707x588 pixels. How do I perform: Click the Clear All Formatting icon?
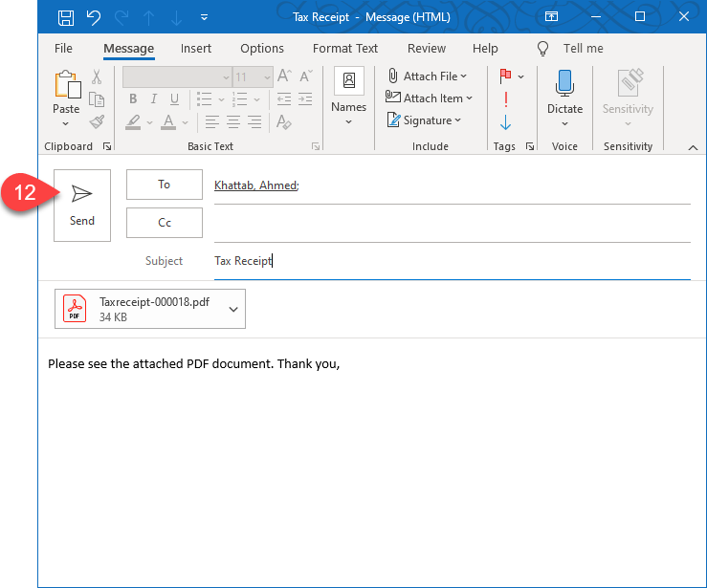pyautogui.click(x=284, y=122)
